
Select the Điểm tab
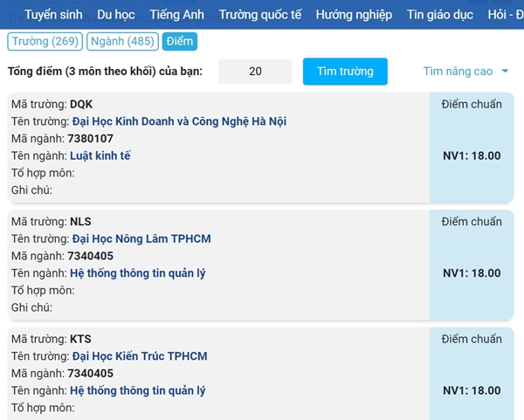[179, 42]
